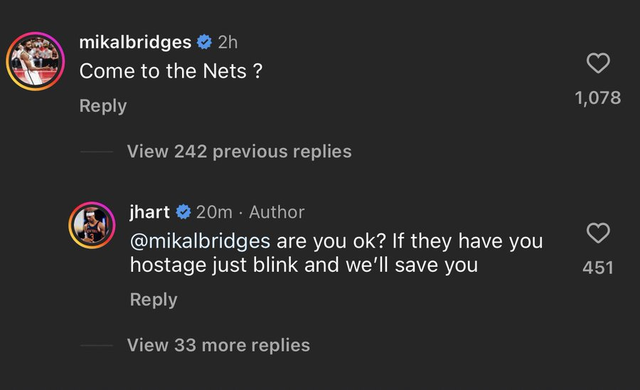Like the "Come to the Nets ?" comment
The height and width of the screenshot is (390, 640).
598,63
